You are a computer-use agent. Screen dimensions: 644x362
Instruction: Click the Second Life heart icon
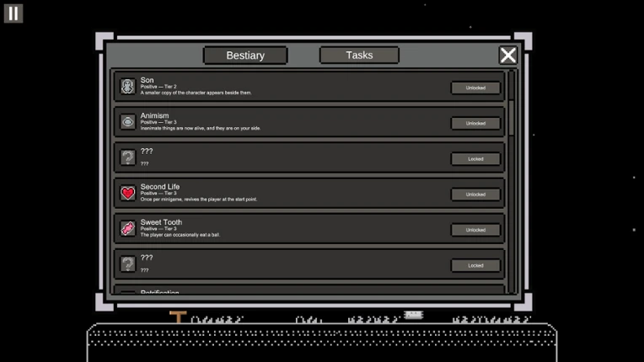[x=128, y=193]
